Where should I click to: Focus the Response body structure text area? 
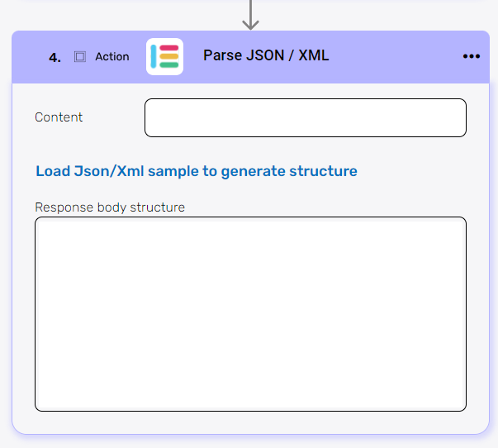[x=250, y=313]
